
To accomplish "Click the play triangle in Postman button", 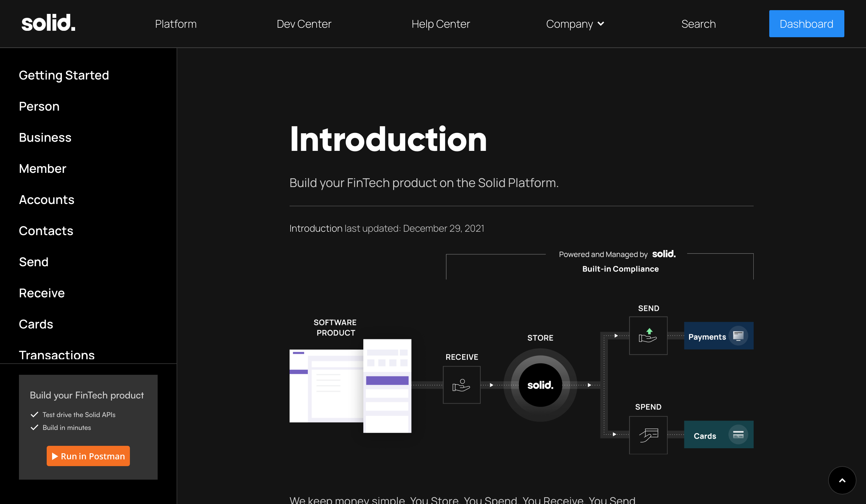I will coord(55,456).
